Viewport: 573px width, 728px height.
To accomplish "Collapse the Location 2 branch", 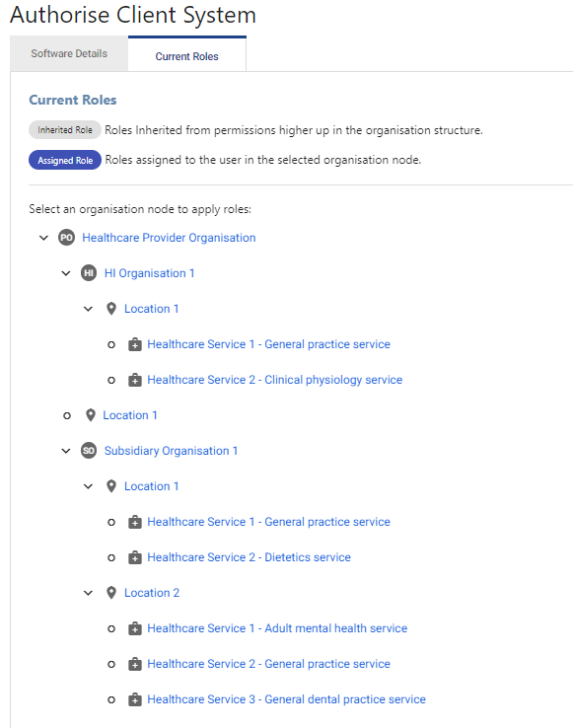I will point(88,593).
